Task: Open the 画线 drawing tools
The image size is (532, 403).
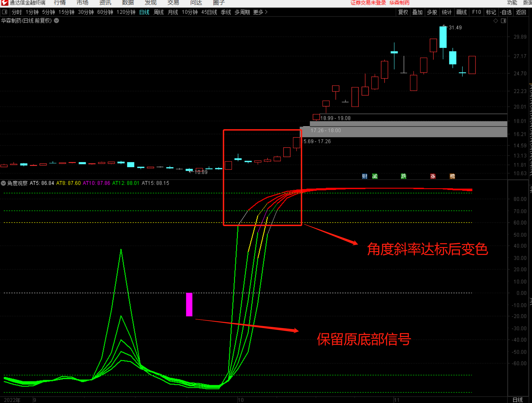Action: pos(461,12)
